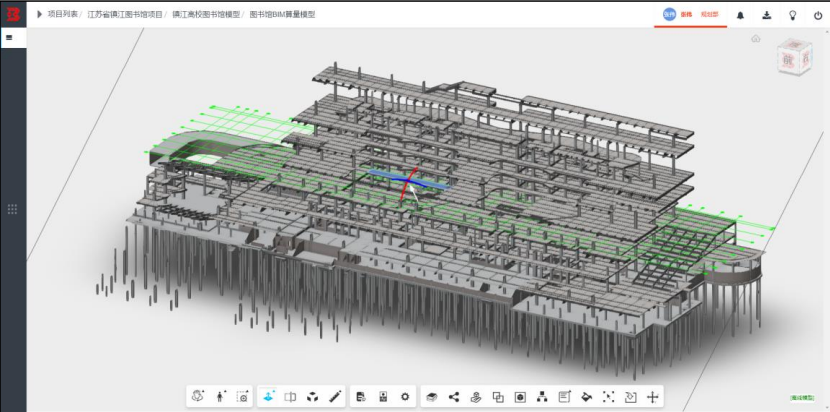Screen dimensions: 830x412
Task: Click the download icon
Action: [x=766, y=15]
